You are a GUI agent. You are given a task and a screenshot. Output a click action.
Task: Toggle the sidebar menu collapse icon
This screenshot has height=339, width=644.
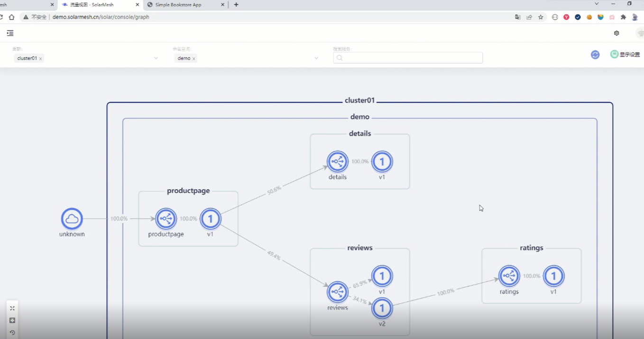(x=10, y=33)
